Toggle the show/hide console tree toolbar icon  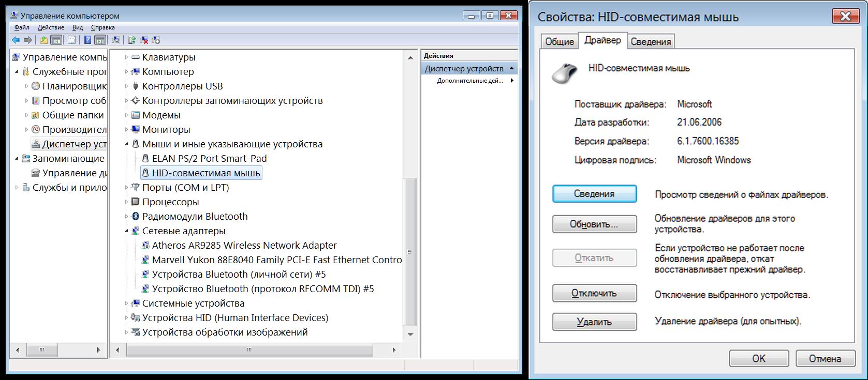[x=56, y=40]
